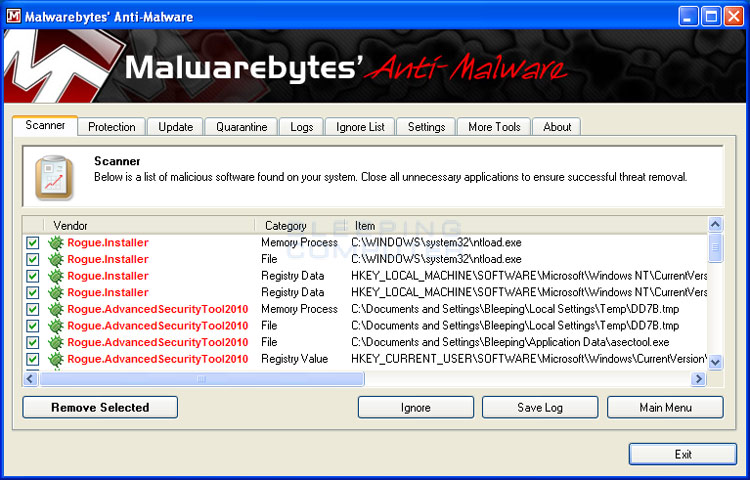Click the HKEY_CURRENT_USER registry value path
Screen dimensions: 750x480
529,360
